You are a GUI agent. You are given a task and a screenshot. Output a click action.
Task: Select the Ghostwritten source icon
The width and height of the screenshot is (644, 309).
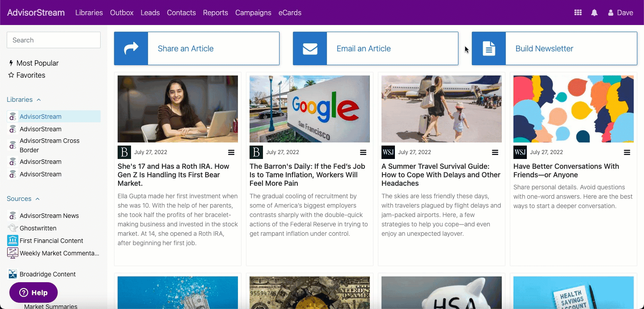(13, 228)
